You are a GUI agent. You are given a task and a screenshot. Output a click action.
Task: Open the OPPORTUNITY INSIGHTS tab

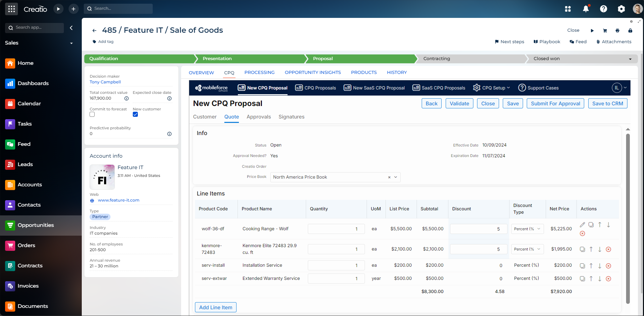[x=313, y=73]
